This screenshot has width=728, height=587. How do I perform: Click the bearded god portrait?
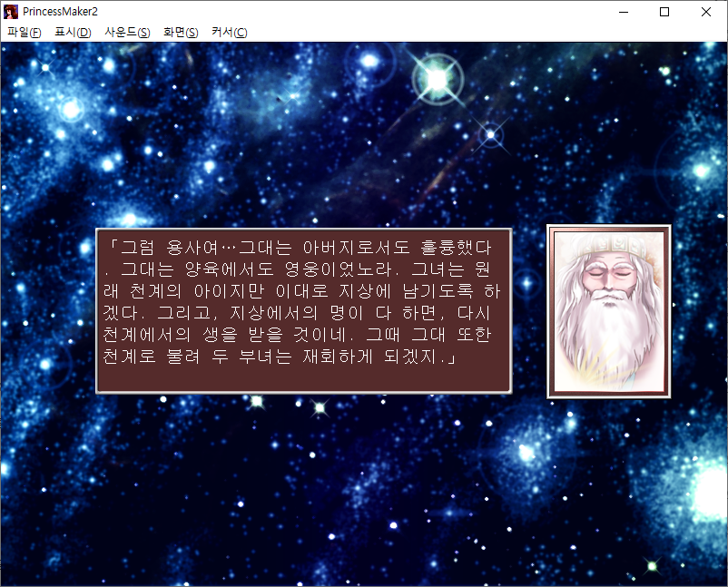click(609, 312)
